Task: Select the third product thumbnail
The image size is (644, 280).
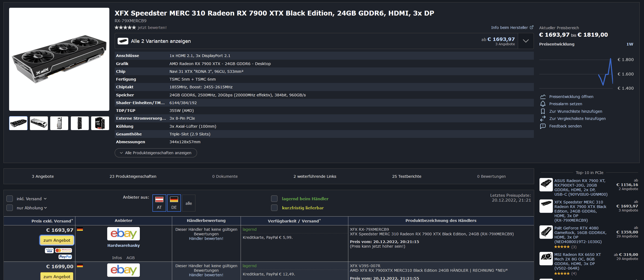Action: 59,123
